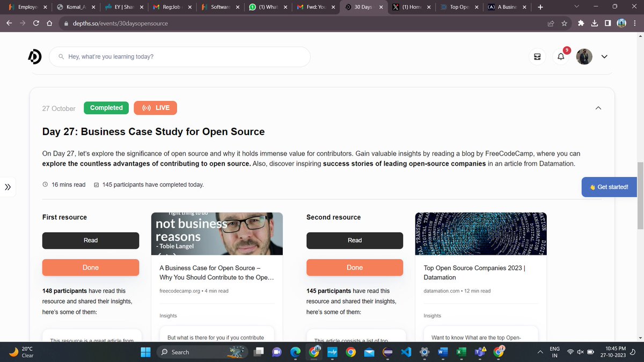This screenshot has width=644, height=362.
Task: Open the Settings gear on the taskbar
Action: [424, 352]
